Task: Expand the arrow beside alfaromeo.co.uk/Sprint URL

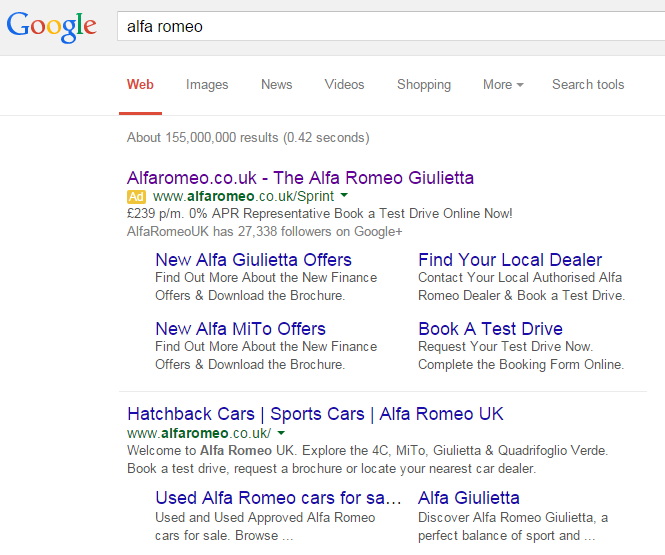Action: [x=344, y=195]
